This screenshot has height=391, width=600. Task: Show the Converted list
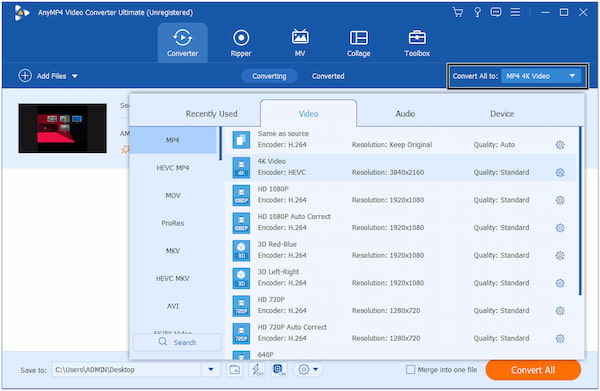(328, 76)
